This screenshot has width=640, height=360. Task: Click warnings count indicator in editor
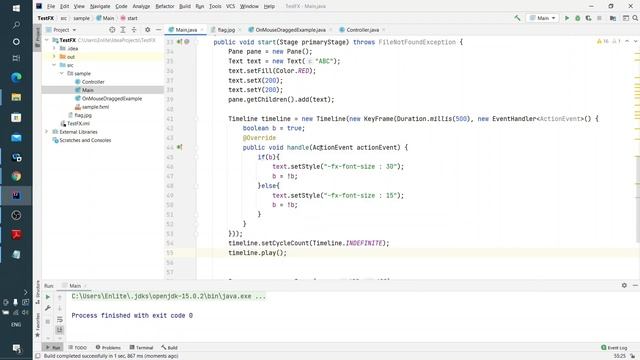[602, 41]
